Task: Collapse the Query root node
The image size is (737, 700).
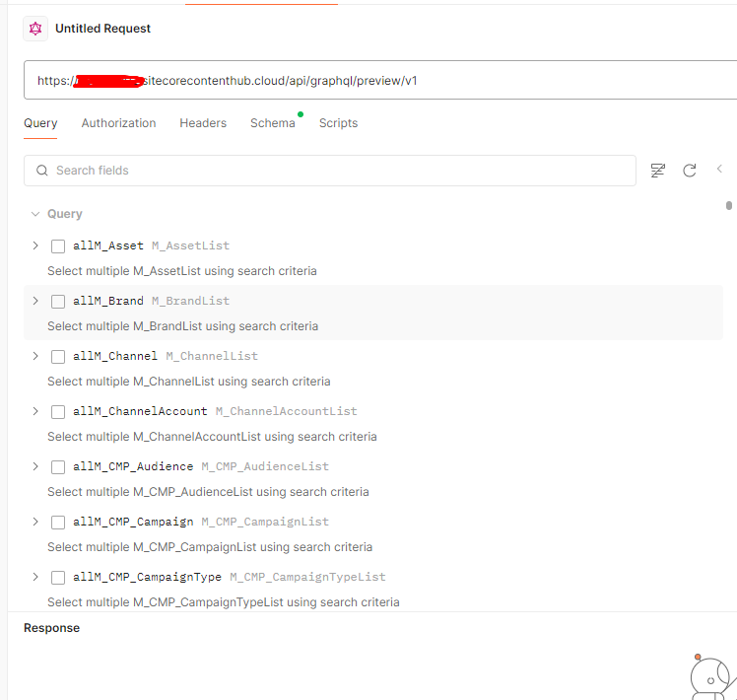Action: [35, 214]
